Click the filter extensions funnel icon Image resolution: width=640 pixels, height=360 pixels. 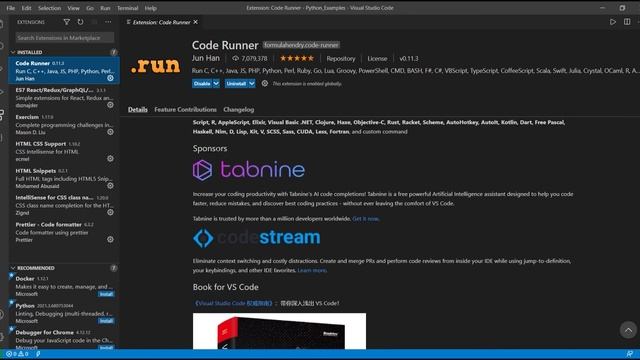pos(67,22)
